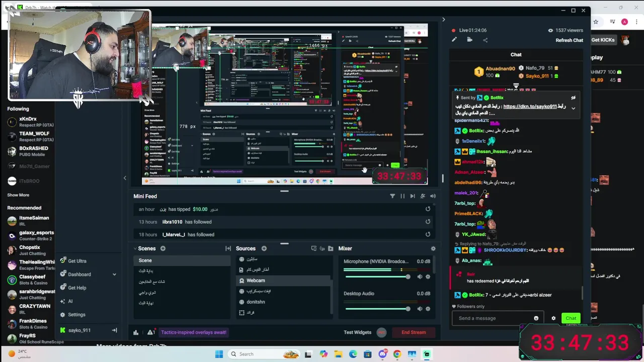Open xKnDrx channel in Following list
Screen dimensions: 644x362
pos(30,122)
